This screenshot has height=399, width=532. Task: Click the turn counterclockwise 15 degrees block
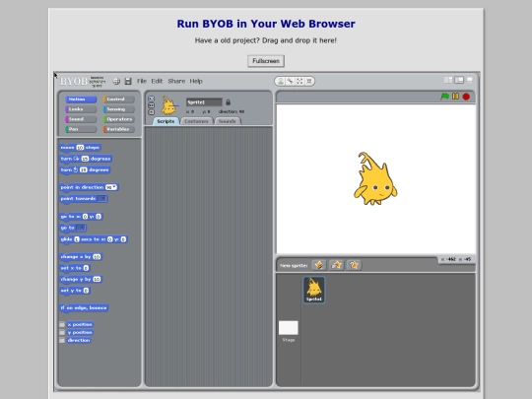point(85,169)
